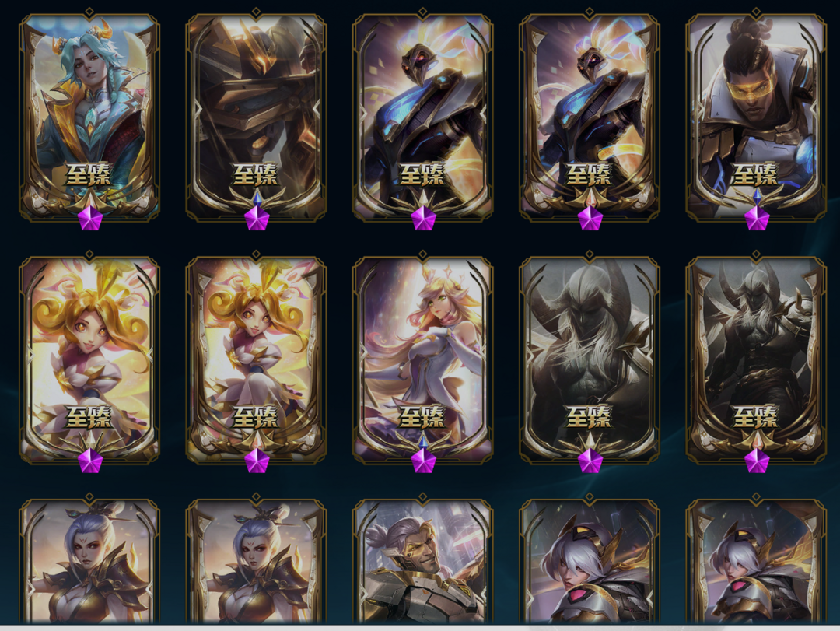The height and width of the screenshot is (631, 840).
Task: Click the 至臻 label on the dark golden mech card
Action: coord(256,174)
